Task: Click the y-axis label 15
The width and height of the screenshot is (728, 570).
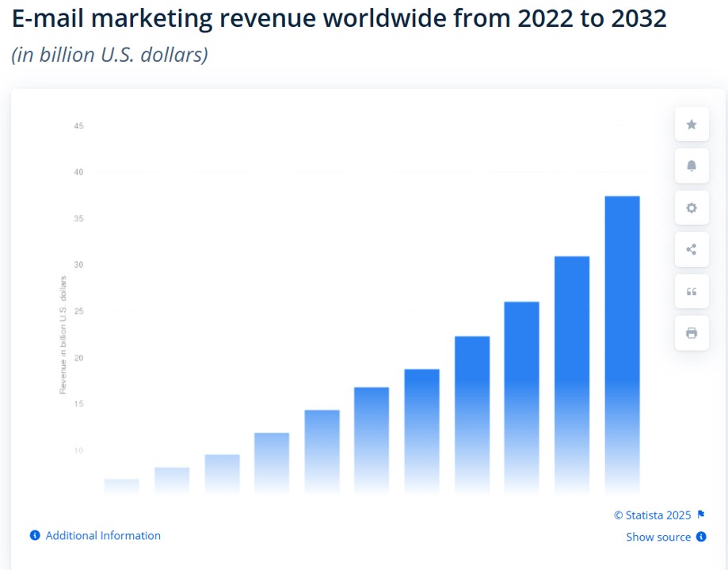Action: click(x=78, y=404)
